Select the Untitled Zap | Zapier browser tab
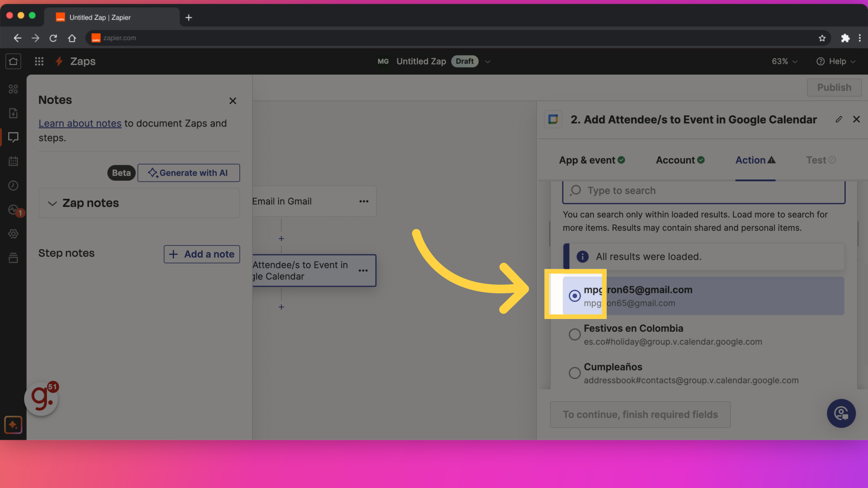The image size is (868, 488). coord(112,18)
